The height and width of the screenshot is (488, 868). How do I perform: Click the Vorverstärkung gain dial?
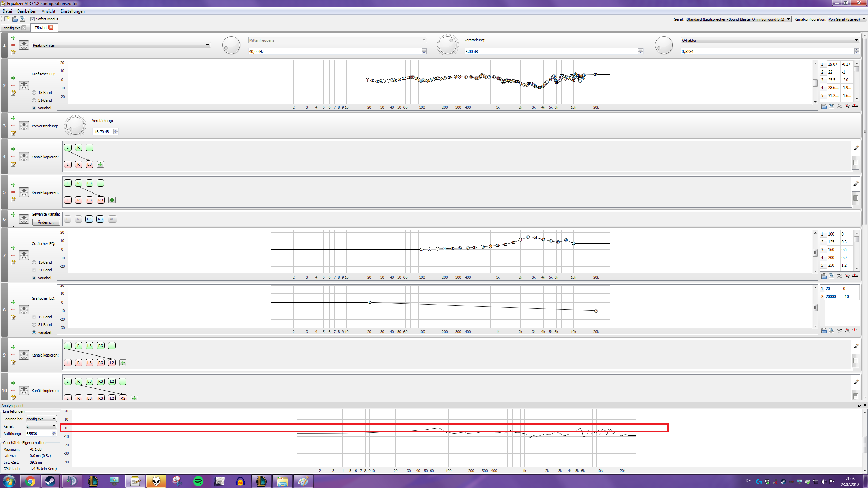tap(75, 126)
